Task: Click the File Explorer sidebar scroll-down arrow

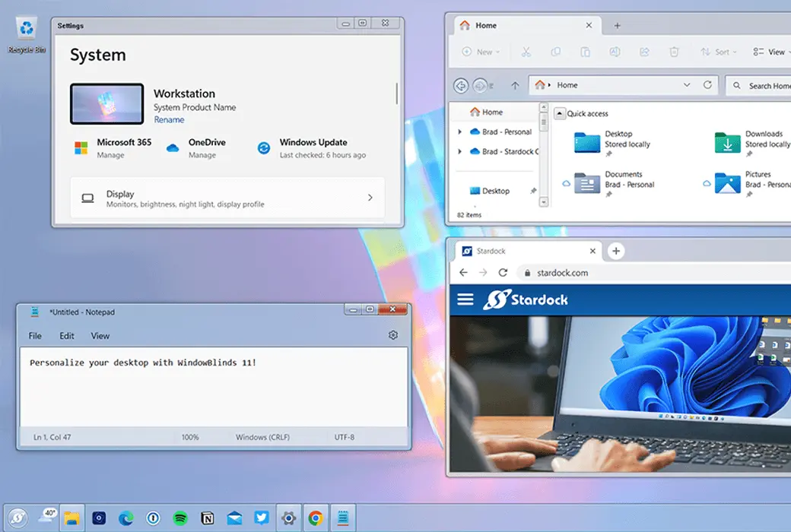Action: (x=543, y=201)
